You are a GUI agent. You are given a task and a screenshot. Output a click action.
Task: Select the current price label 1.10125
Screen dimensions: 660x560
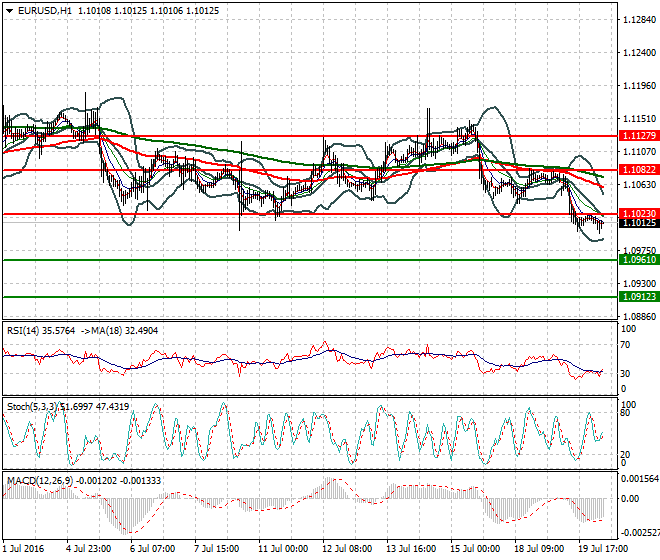point(639,223)
